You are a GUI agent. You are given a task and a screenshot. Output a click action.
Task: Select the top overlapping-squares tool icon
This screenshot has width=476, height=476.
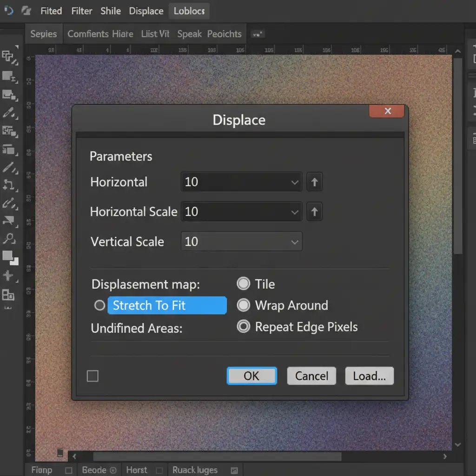(9, 57)
